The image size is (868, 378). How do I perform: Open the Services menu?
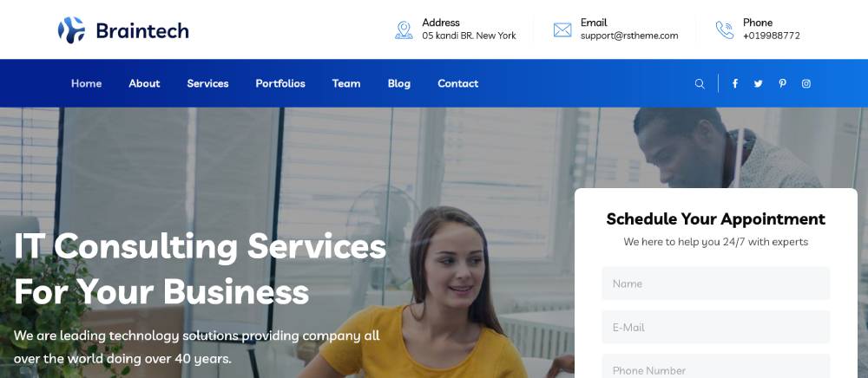[207, 83]
